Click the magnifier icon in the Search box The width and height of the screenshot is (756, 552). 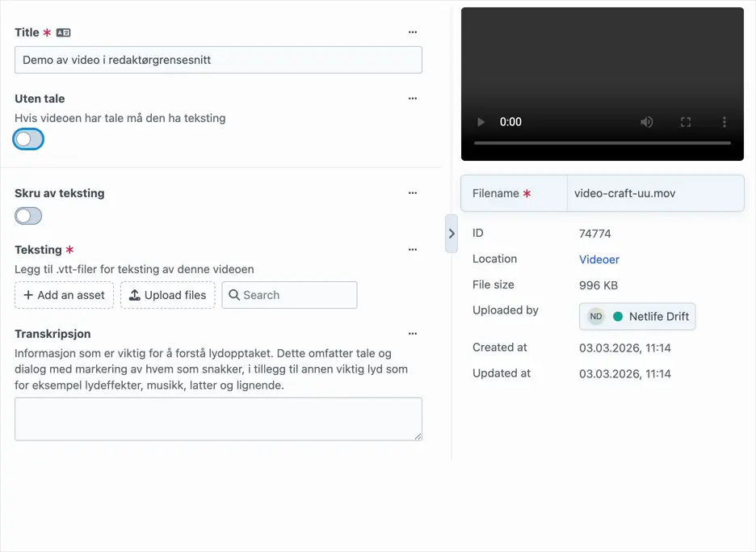[x=234, y=295]
